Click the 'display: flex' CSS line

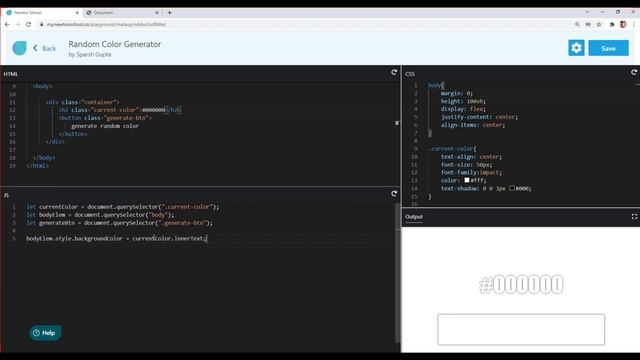[x=463, y=109]
